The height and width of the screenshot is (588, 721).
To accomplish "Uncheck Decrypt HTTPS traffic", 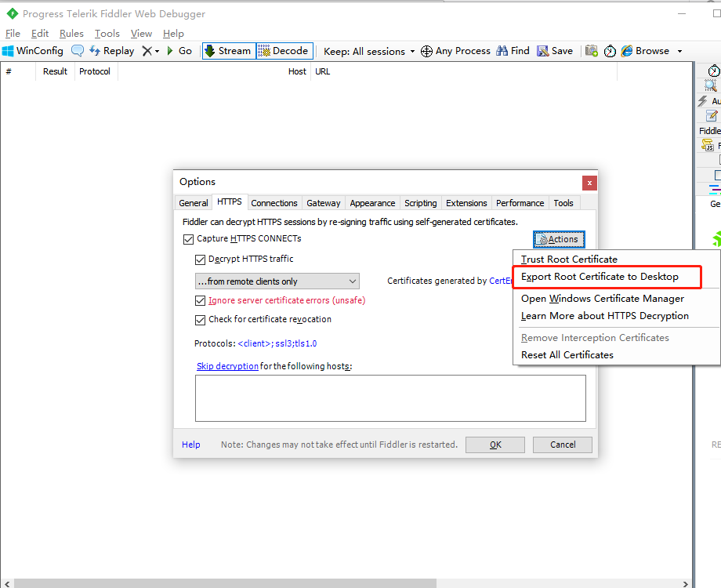I will [200, 260].
